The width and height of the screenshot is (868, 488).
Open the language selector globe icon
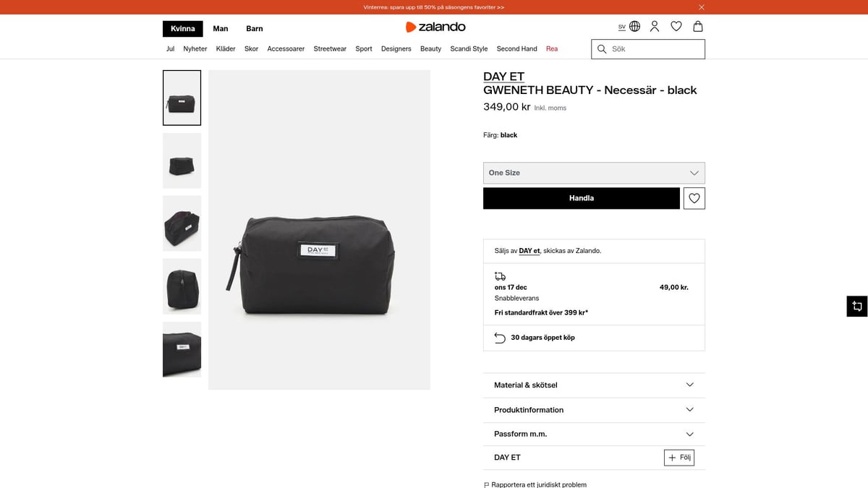pos(634,26)
